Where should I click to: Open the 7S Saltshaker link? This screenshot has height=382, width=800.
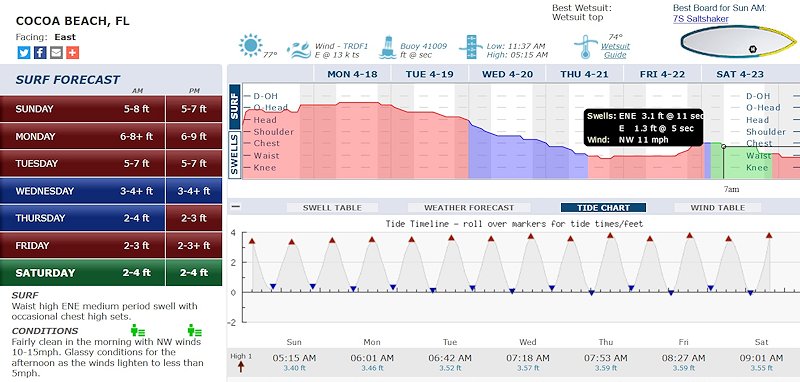coord(701,19)
